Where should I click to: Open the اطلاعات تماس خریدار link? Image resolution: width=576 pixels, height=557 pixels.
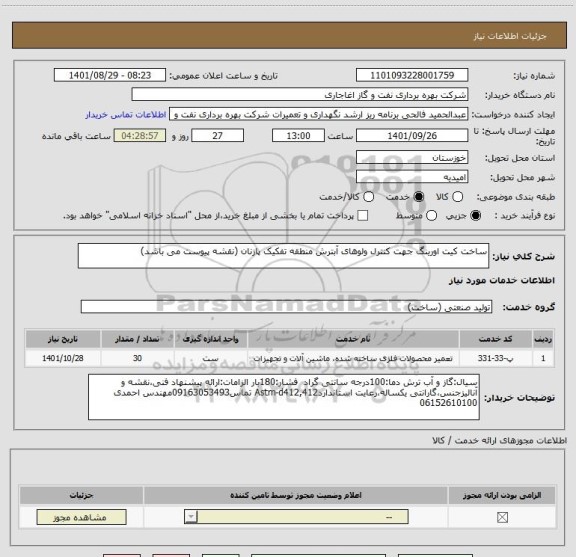[x=126, y=115]
